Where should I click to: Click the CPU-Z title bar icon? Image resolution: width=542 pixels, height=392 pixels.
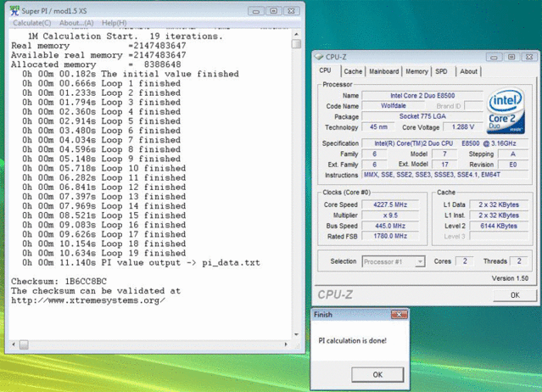pos(319,57)
